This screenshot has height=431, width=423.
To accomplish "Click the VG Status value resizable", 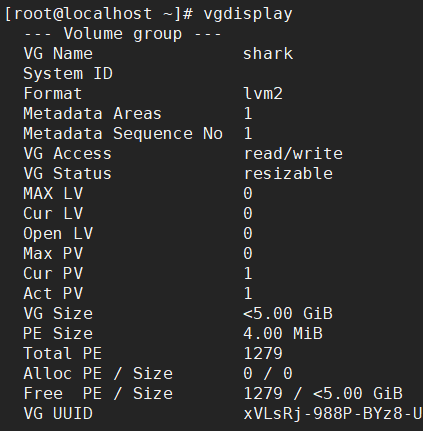I will [288, 174].
